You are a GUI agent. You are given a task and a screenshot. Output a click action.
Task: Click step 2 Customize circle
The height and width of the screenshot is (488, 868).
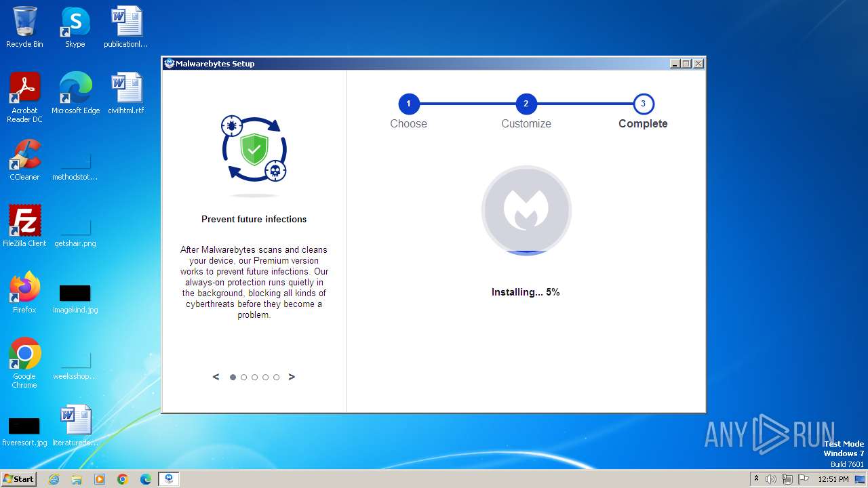click(526, 104)
